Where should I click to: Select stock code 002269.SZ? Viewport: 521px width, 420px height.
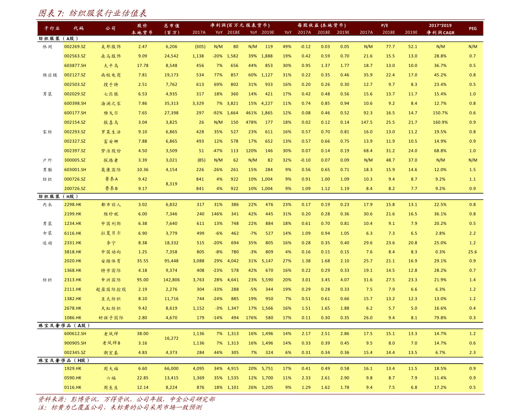point(75,46)
